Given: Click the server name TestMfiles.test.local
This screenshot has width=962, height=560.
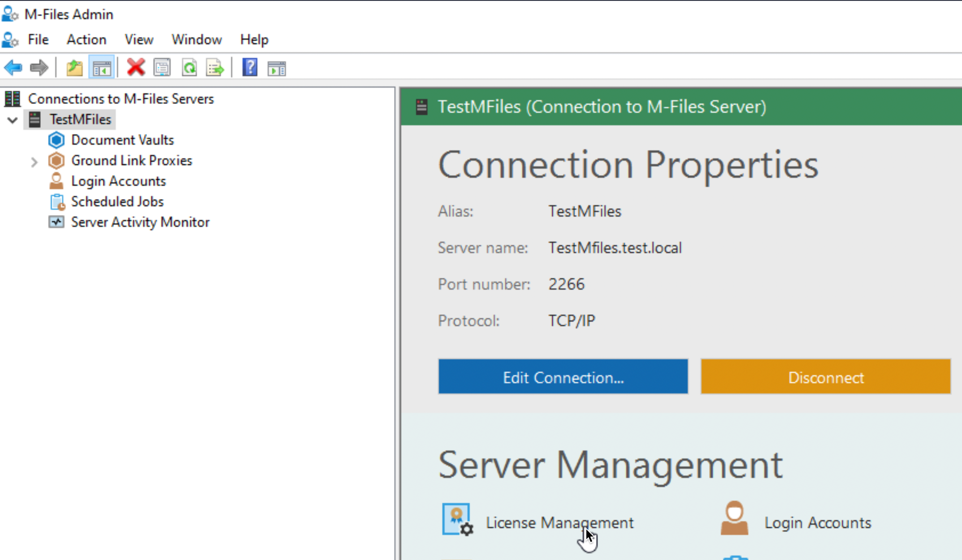Looking at the screenshot, I should tap(615, 248).
